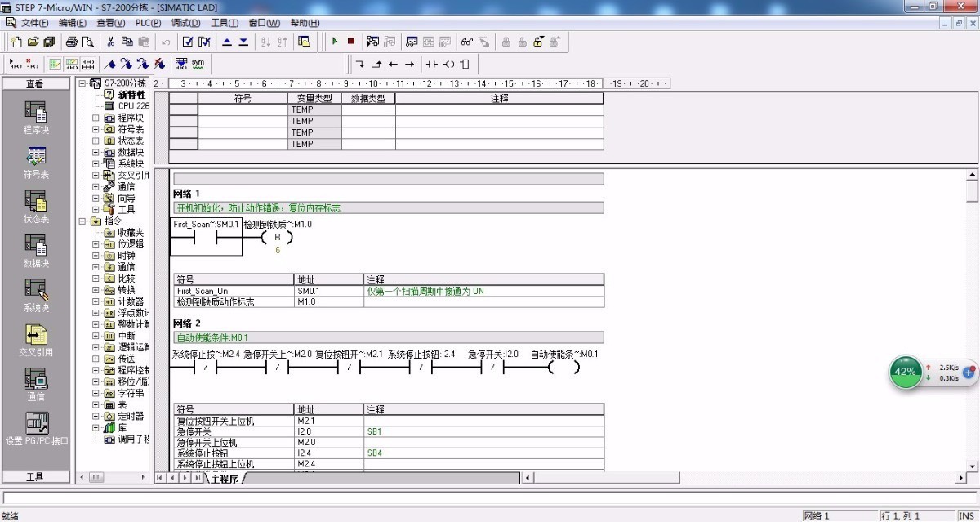Expand the 位逻辑 instruction node
Screen dimensions: 980x522
pyautogui.click(x=96, y=243)
